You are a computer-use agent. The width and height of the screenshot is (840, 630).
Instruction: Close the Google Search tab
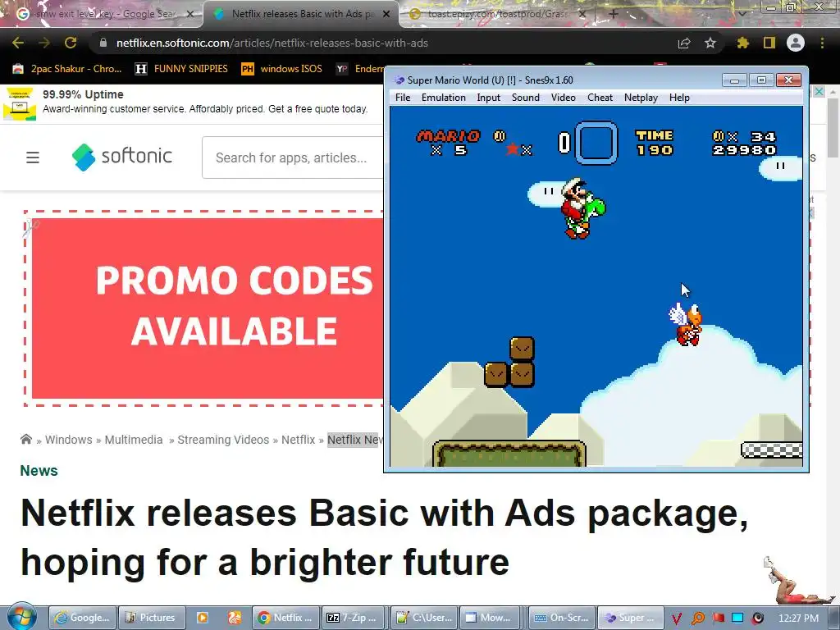(190, 14)
